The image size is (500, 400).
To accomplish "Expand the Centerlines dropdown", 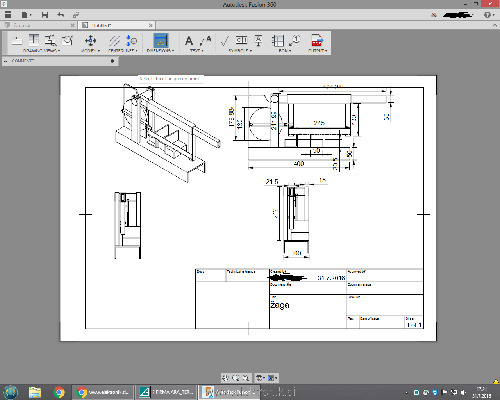I will tap(123, 51).
